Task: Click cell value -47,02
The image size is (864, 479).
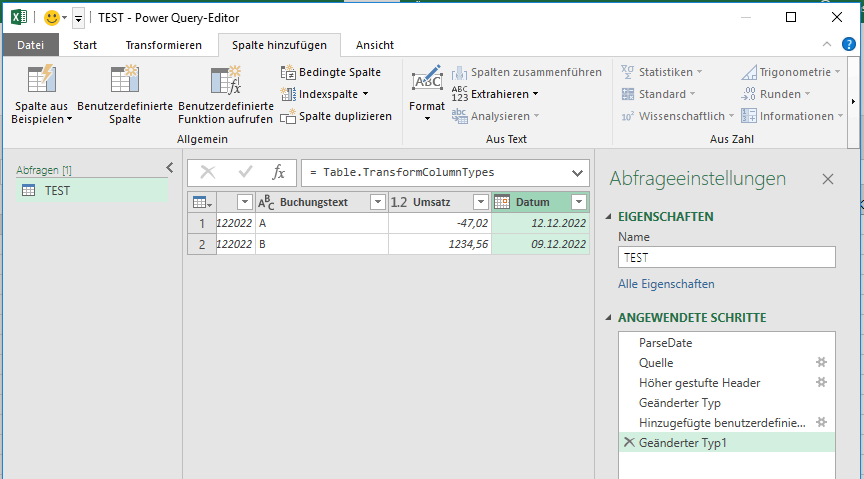Action: point(440,223)
